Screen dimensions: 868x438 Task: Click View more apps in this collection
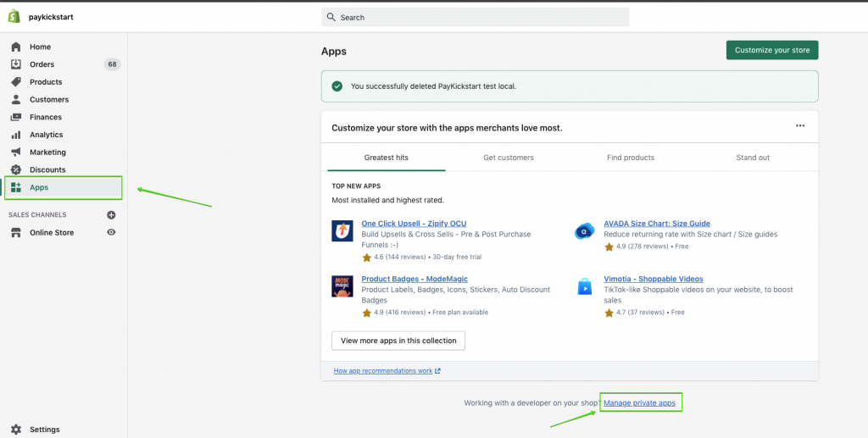pyautogui.click(x=398, y=341)
